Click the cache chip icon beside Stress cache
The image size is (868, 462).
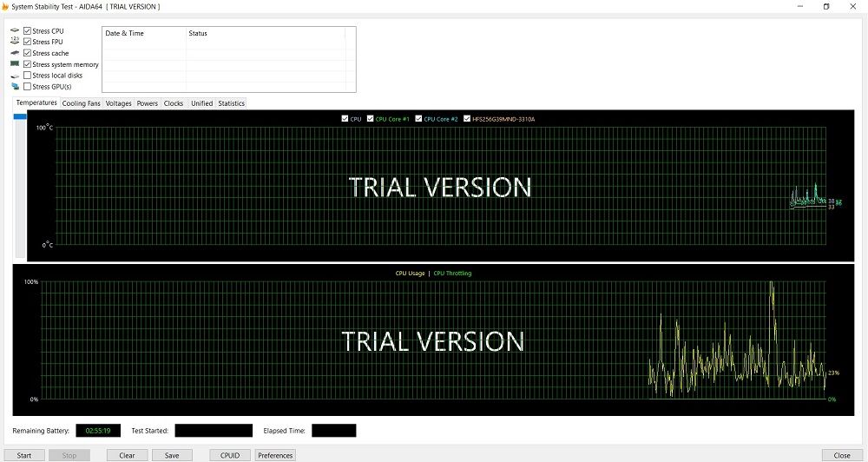pyautogui.click(x=15, y=53)
